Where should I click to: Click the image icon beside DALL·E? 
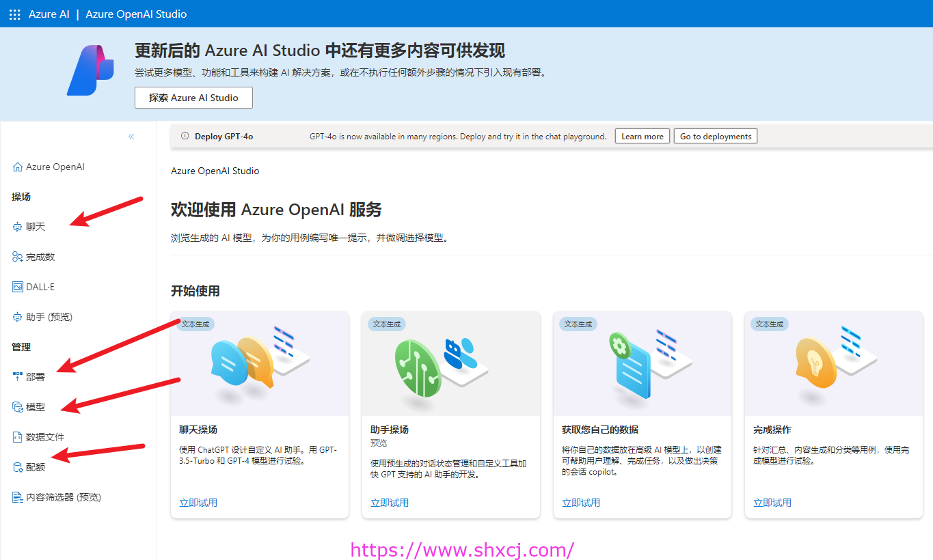[18, 287]
